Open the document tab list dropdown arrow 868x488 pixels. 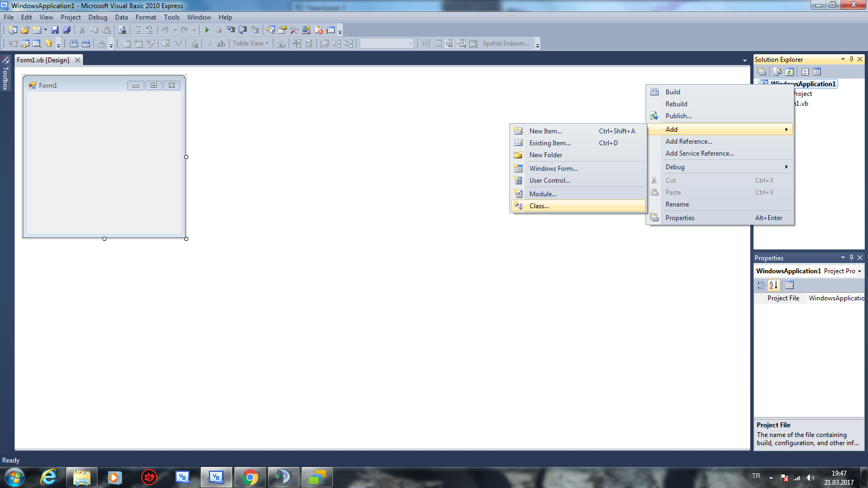[745, 60]
